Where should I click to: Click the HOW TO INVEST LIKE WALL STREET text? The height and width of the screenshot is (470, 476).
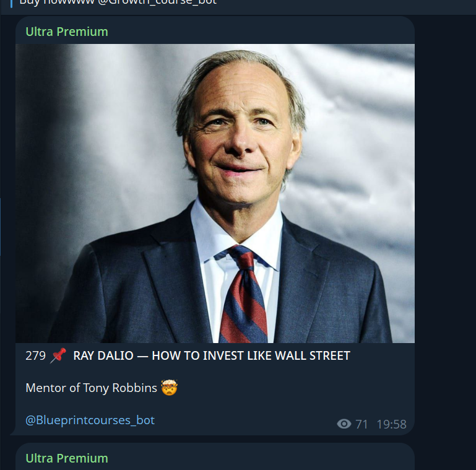[x=251, y=355]
